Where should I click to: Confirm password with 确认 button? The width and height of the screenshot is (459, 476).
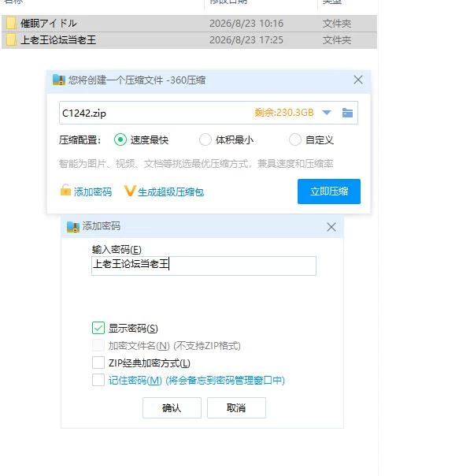(172, 407)
